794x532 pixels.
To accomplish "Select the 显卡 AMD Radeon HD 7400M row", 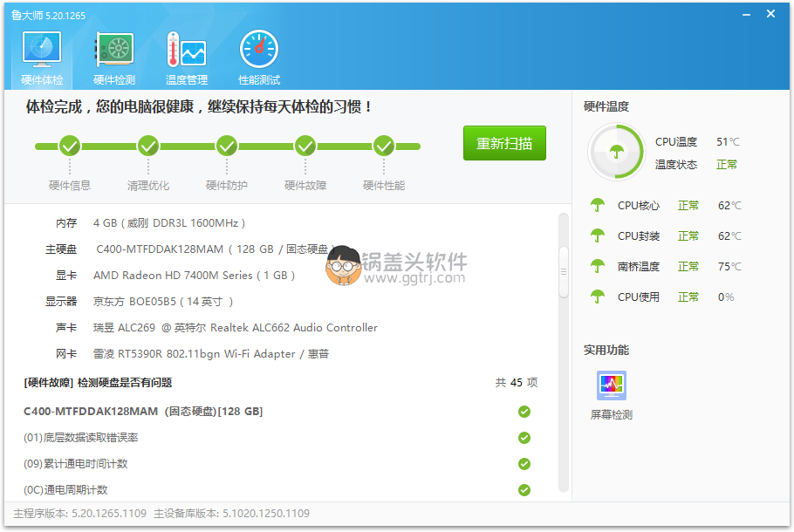I will click(x=175, y=276).
